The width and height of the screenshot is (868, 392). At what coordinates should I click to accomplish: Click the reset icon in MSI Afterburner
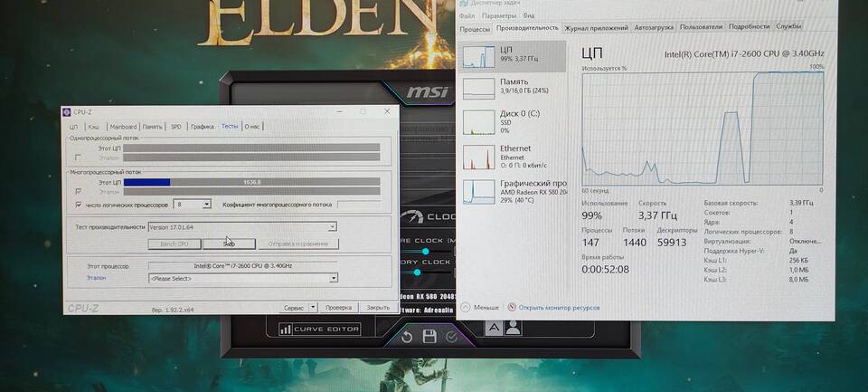pyautogui.click(x=408, y=337)
